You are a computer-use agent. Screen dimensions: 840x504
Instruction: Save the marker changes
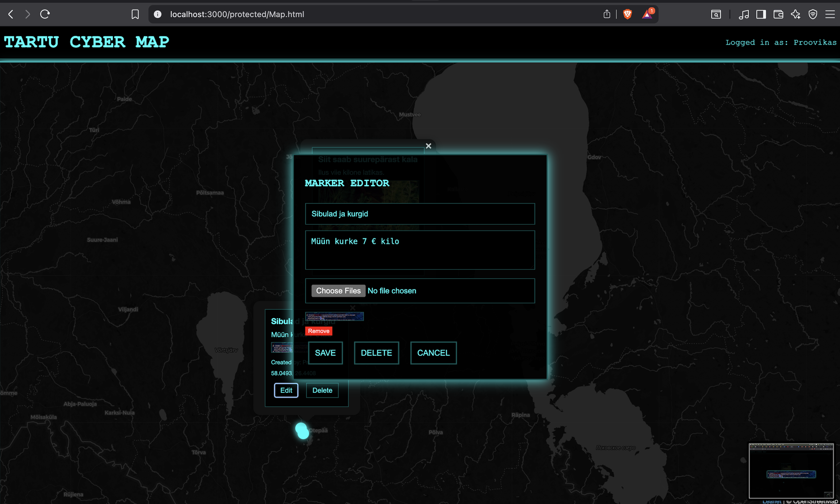325,353
